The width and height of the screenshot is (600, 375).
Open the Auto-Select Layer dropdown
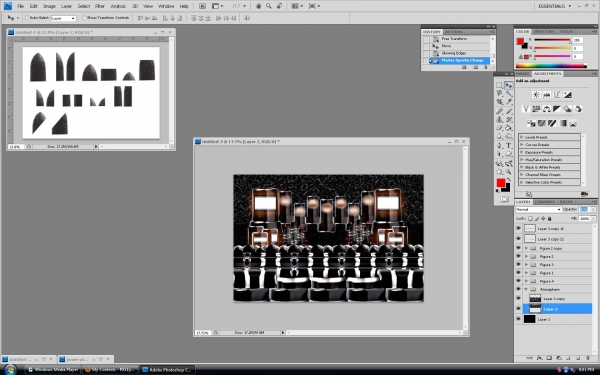[64, 18]
